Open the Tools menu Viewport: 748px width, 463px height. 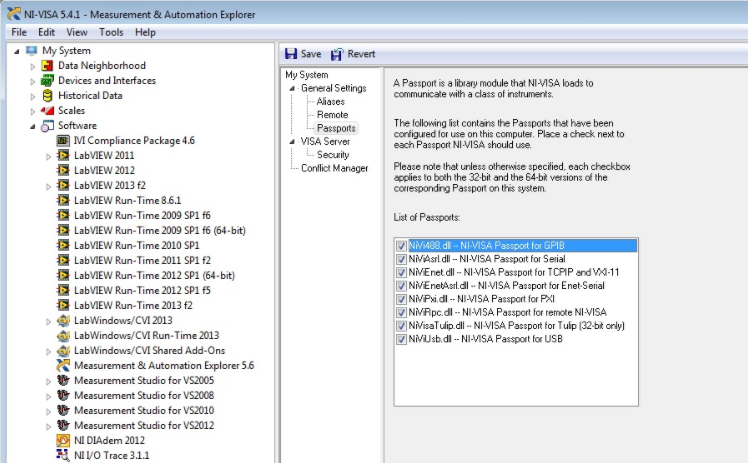111,32
